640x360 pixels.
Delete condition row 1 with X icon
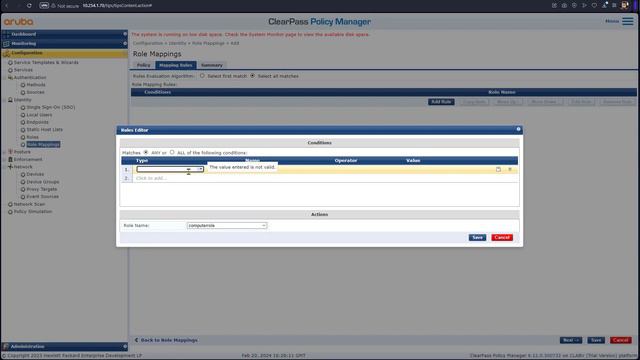click(510, 169)
